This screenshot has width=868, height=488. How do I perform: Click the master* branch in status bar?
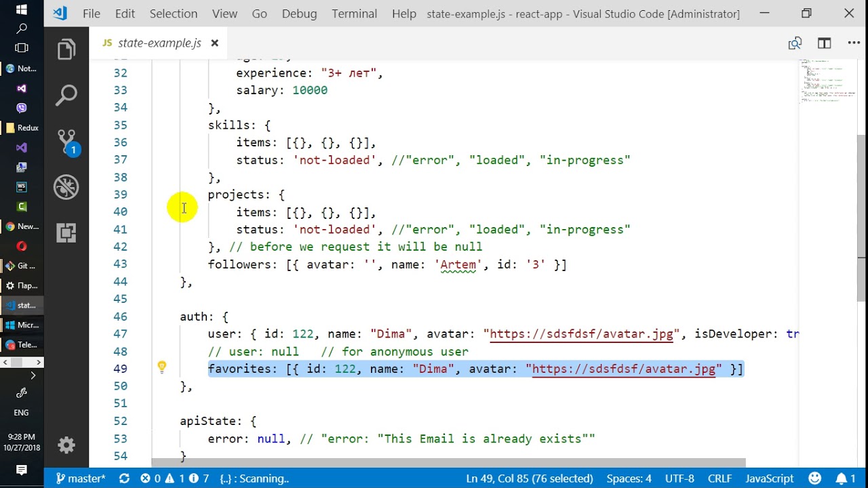81,479
